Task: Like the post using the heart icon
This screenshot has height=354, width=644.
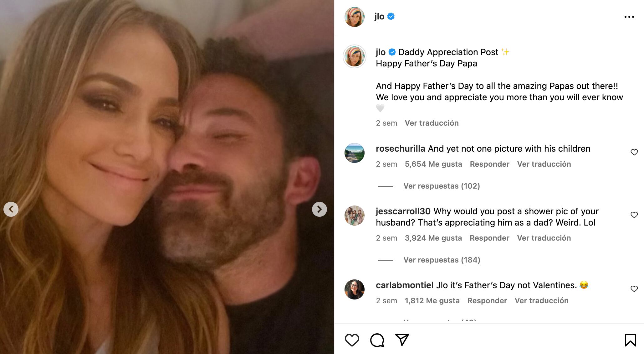Action: (x=353, y=340)
